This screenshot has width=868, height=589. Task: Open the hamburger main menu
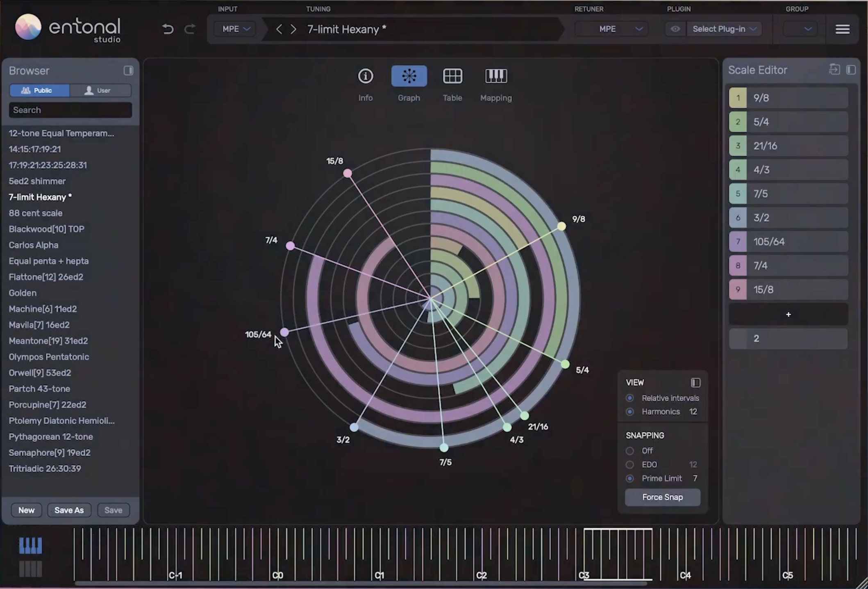point(842,29)
